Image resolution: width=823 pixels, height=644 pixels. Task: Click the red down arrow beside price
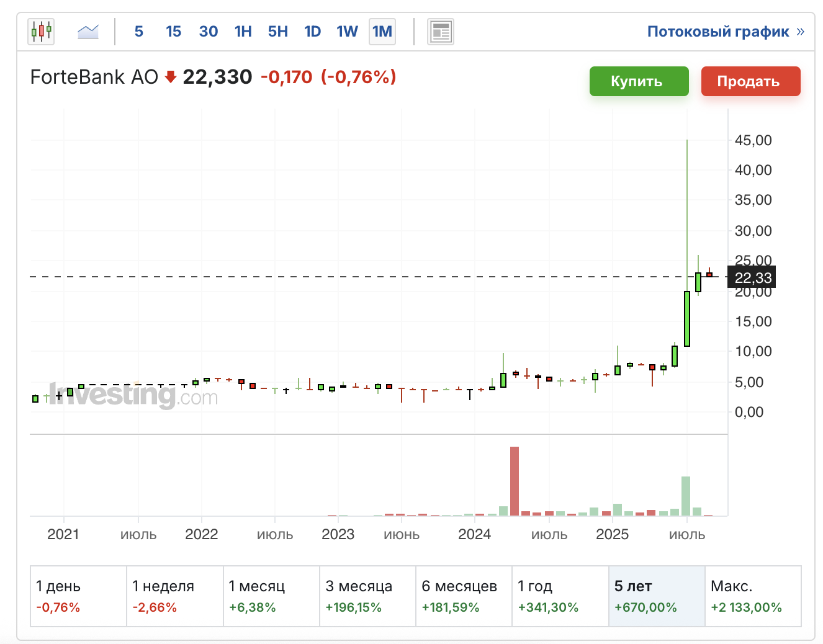pyautogui.click(x=171, y=77)
